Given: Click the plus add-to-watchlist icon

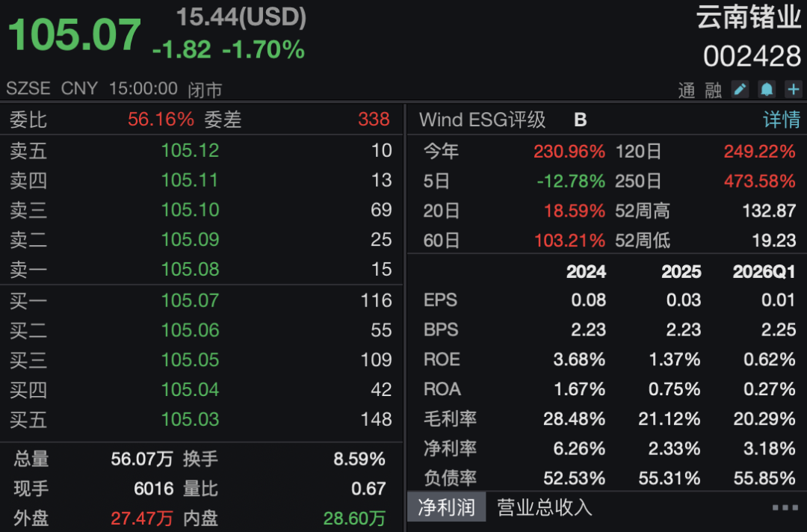Looking at the screenshot, I should click(793, 90).
